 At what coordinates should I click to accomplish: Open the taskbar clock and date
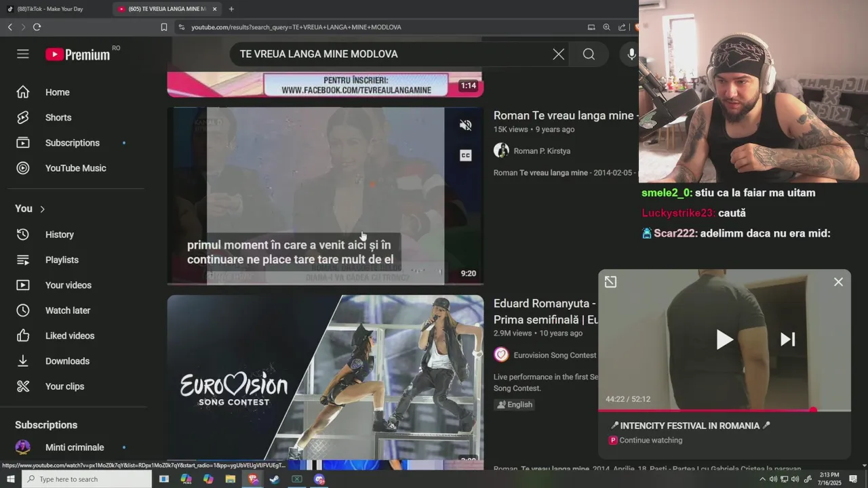829,479
